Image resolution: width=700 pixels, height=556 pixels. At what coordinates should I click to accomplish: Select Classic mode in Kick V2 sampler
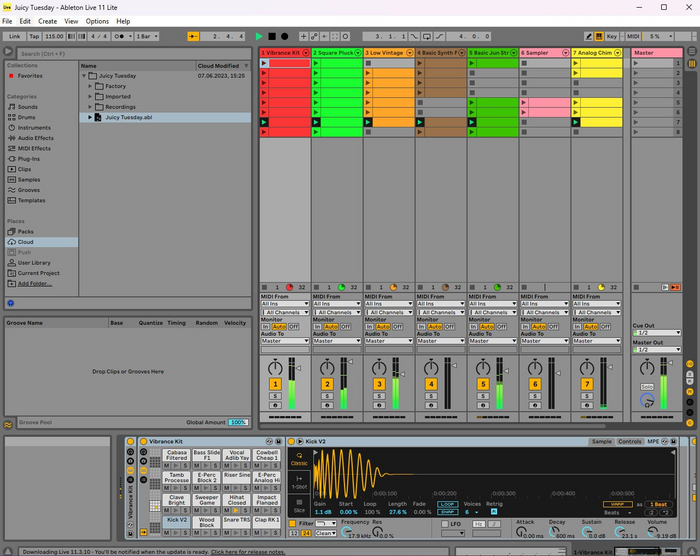pyautogui.click(x=299, y=461)
